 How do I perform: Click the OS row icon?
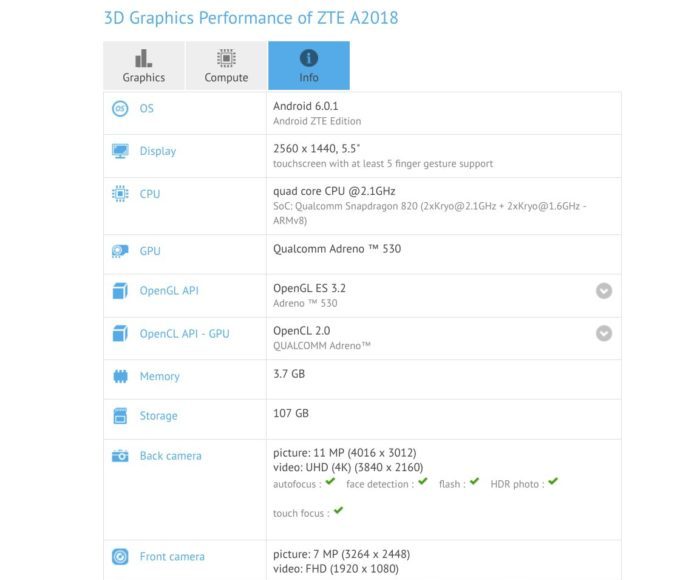click(120, 108)
